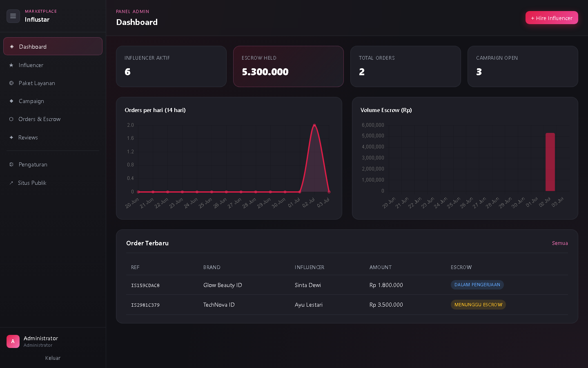Click brand cell Glow Beauty ID
Viewport: 588px width, 368px height.
[x=223, y=285]
